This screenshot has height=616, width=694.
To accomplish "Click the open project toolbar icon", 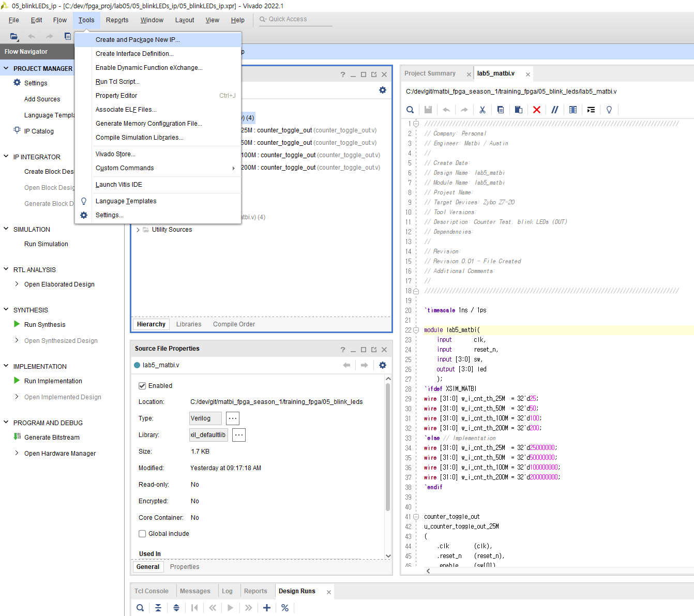I will (14, 36).
